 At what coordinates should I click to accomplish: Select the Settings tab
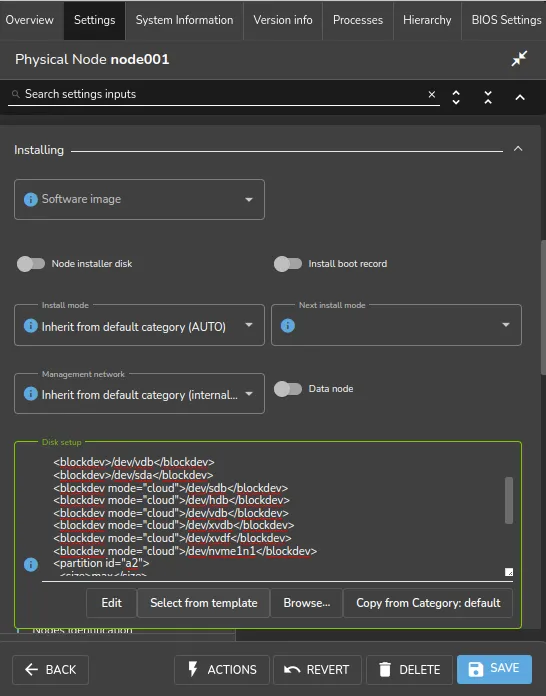95,20
